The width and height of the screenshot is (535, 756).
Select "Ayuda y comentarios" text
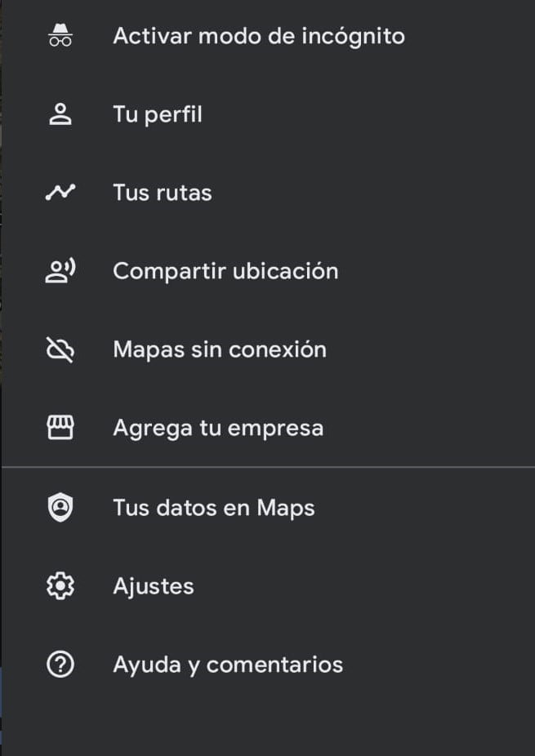[x=227, y=665]
